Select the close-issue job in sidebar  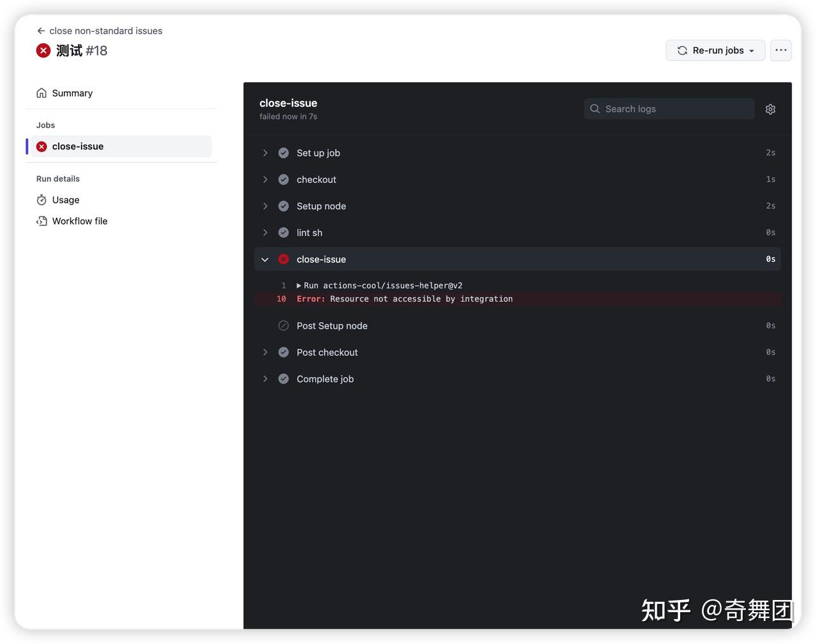pos(78,146)
